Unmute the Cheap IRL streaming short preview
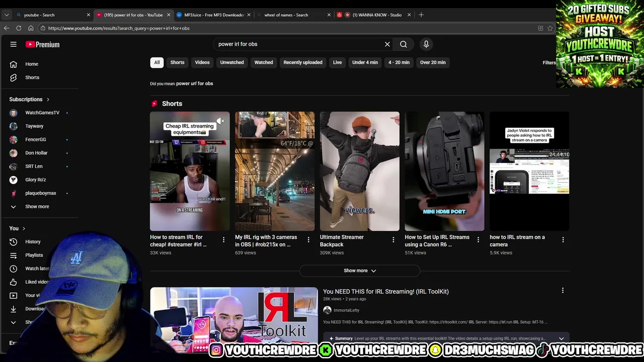 (221, 121)
